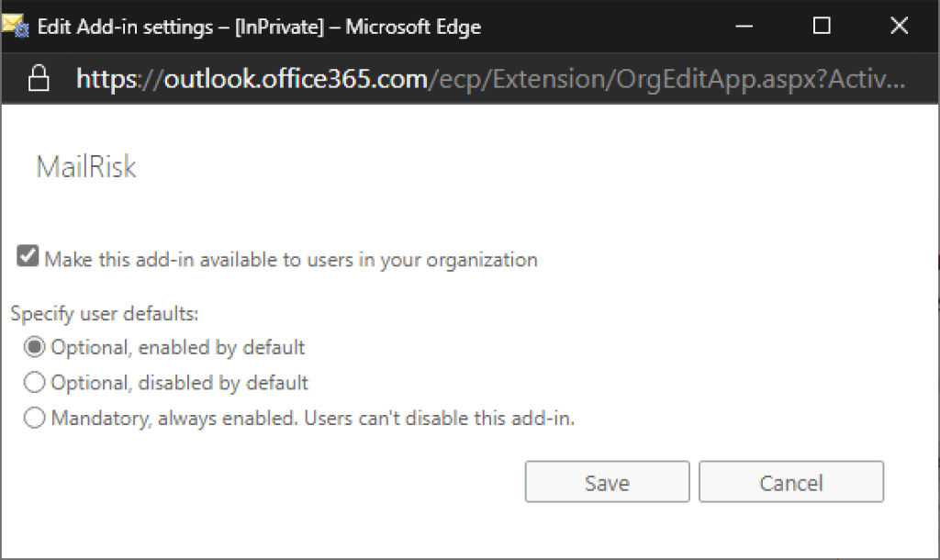The image size is (940, 560).
Task: Select the 'Optional, disabled by default' radio button
Action: point(35,383)
